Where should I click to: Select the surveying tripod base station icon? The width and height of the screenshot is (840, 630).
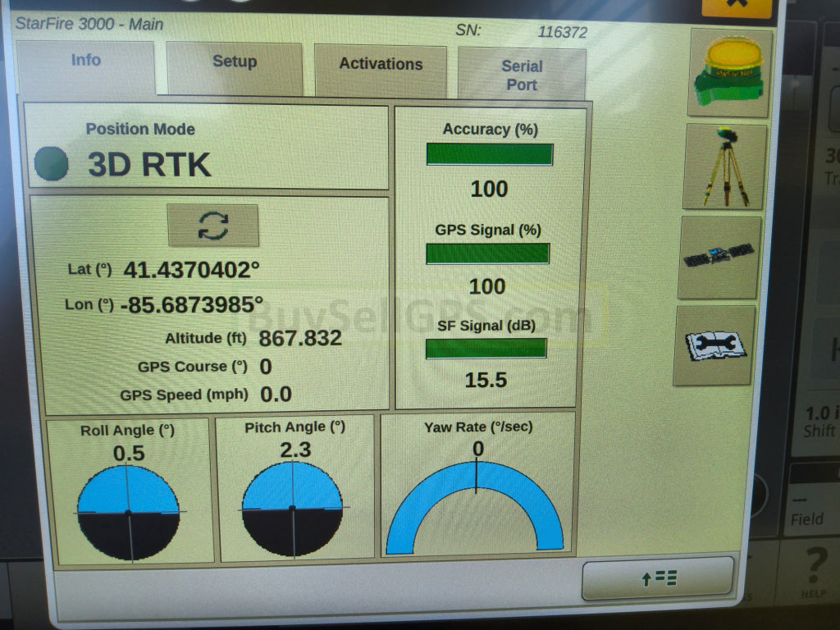point(725,167)
